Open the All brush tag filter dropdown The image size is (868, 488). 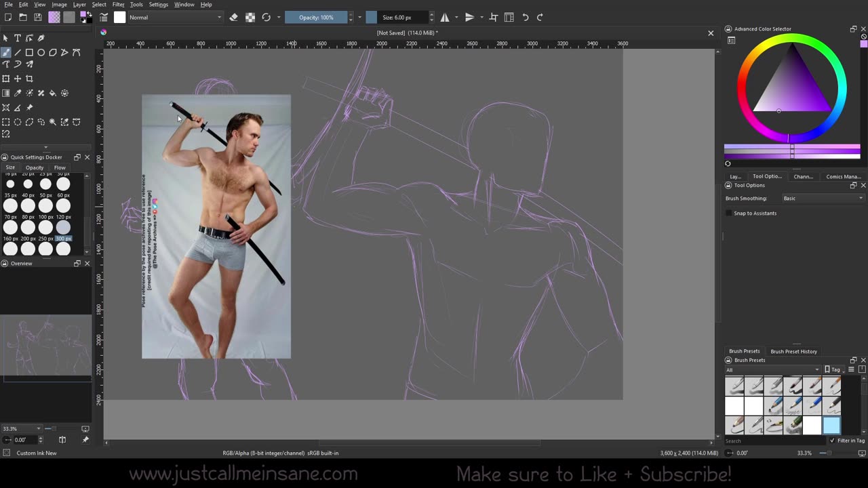click(x=773, y=369)
